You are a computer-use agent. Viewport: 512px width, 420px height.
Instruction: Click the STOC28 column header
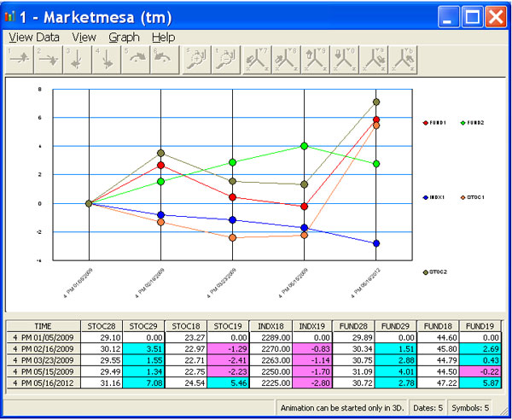[x=102, y=325]
